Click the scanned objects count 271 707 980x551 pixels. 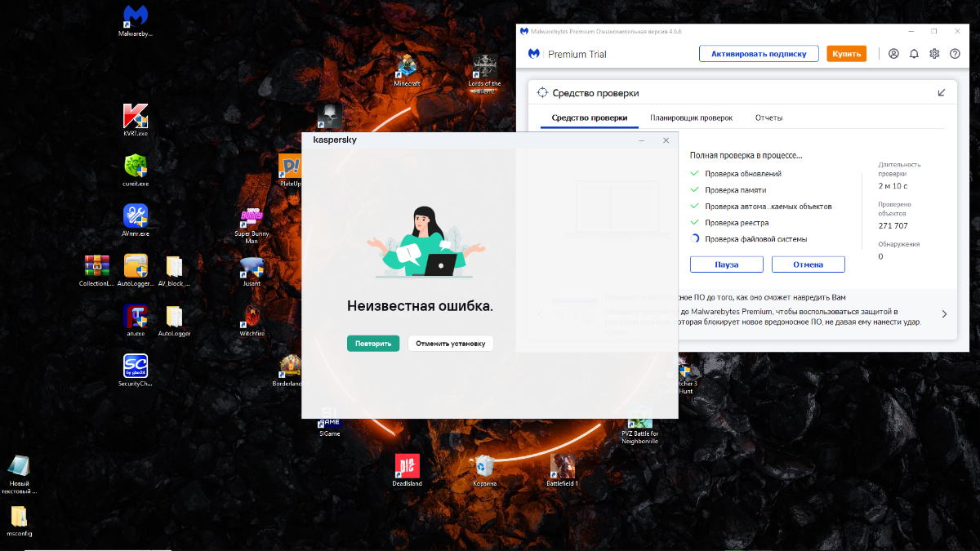pyautogui.click(x=893, y=225)
